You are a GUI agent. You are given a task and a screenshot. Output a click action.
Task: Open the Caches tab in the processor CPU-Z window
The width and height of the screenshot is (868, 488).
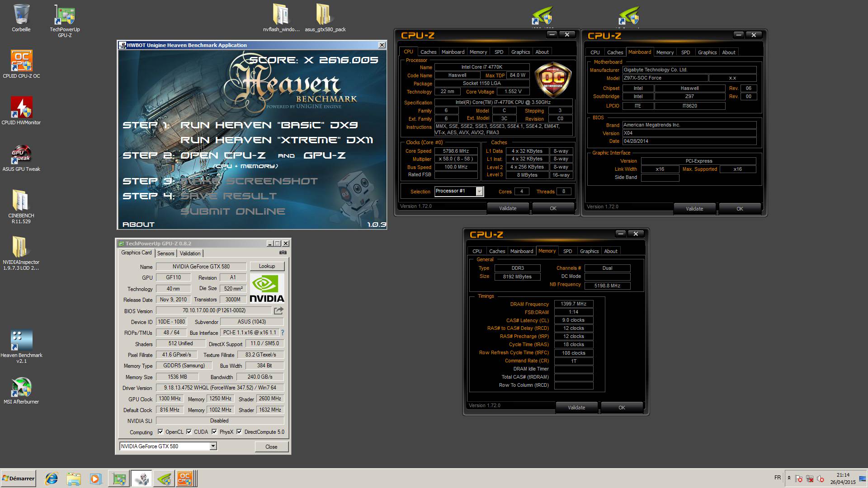[x=428, y=52]
